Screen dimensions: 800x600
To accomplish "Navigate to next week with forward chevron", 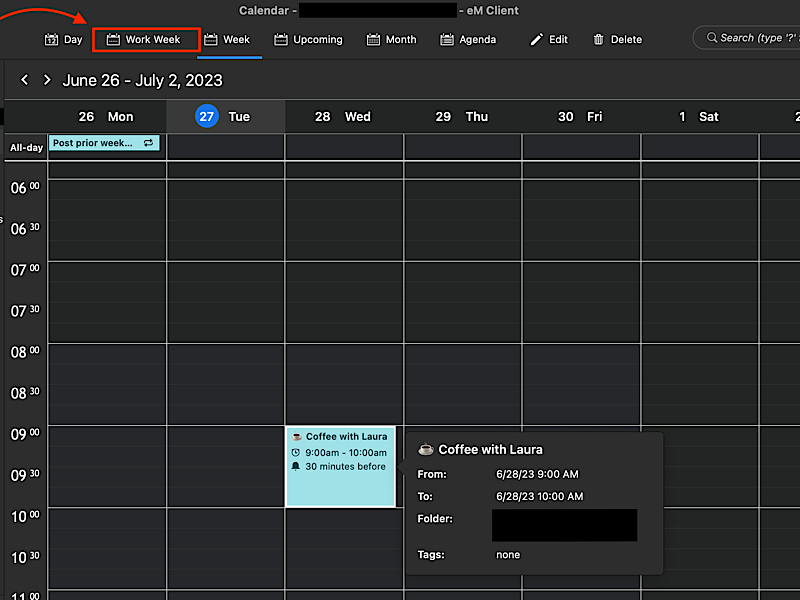I will coord(46,80).
